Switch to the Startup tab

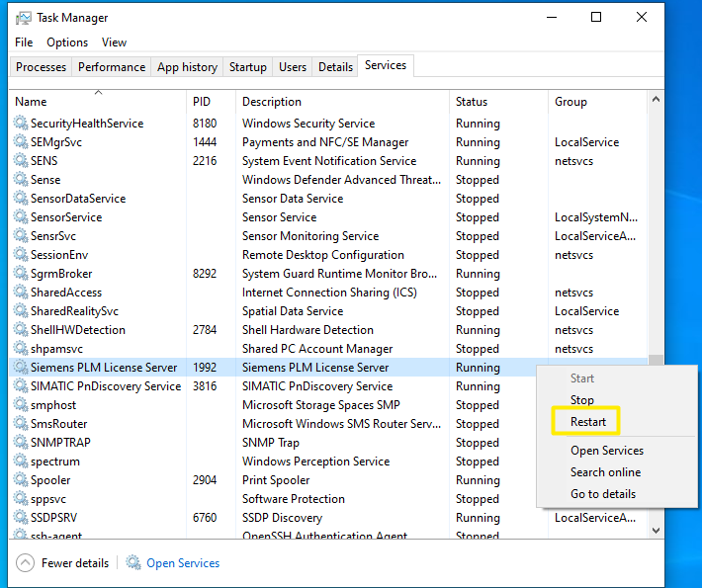coord(247,67)
